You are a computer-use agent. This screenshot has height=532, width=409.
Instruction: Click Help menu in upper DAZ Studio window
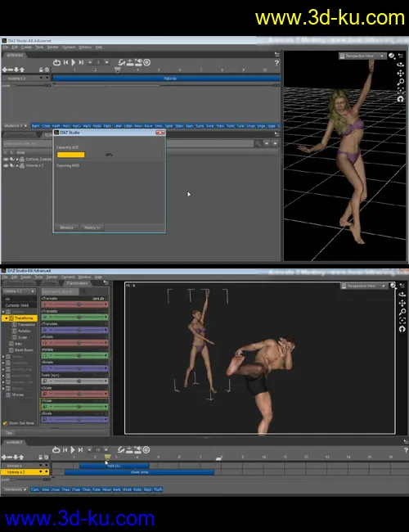[x=98, y=47]
